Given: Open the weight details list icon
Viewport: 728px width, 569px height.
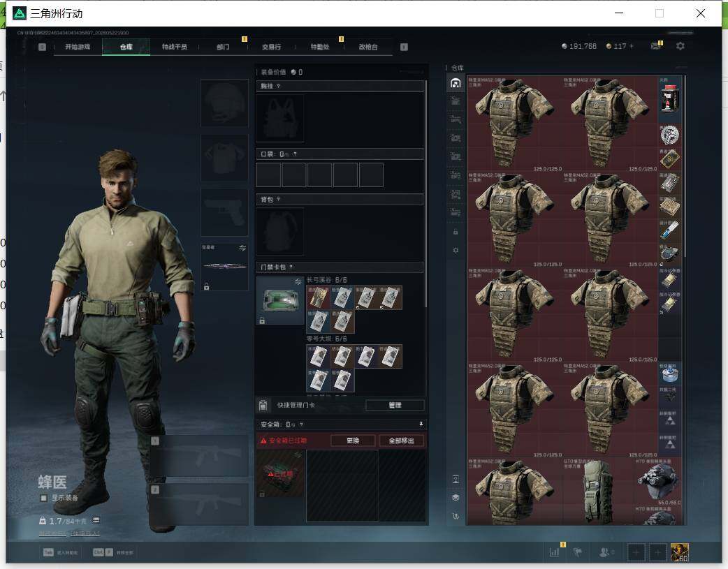Looking at the screenshot, I should pyautogui.click(x=96, y=520).
